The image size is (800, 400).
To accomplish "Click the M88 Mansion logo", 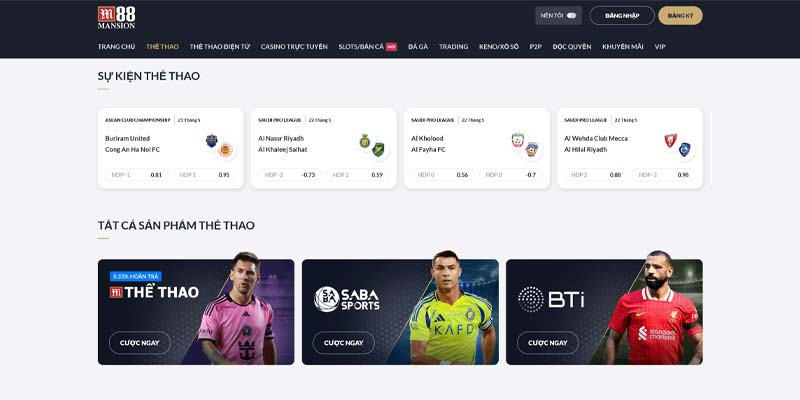I will 116,17.
